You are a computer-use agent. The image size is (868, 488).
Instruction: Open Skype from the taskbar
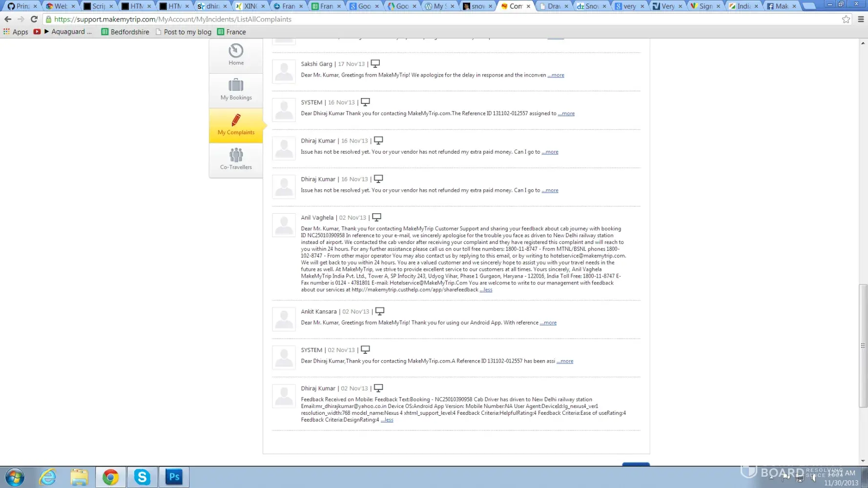click(x=142, y=477)
